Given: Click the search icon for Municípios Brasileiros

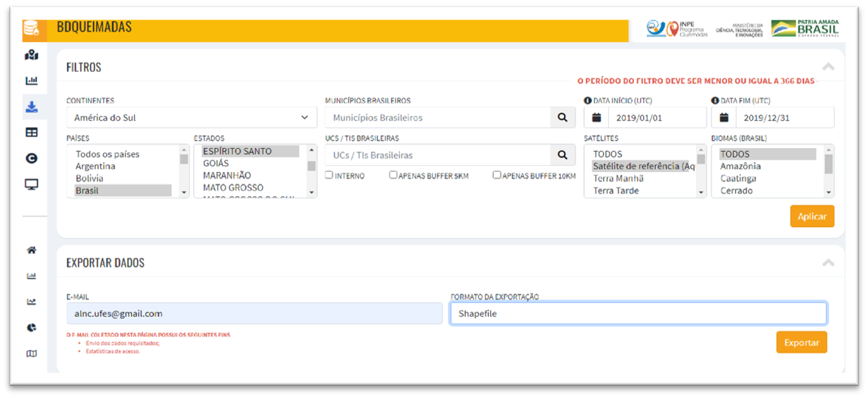Looking at the screenshot, I should [563, 118].
